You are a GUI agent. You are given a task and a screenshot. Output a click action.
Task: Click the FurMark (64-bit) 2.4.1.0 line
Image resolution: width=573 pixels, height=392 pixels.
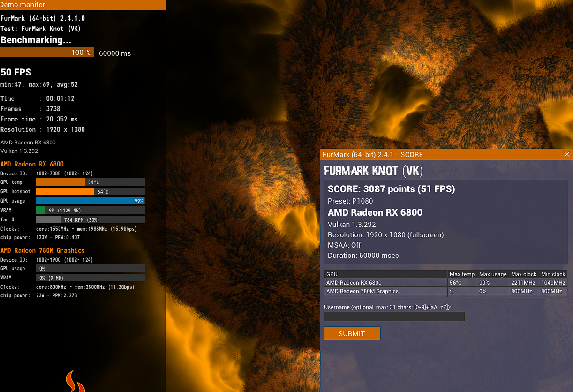(43, 18)
